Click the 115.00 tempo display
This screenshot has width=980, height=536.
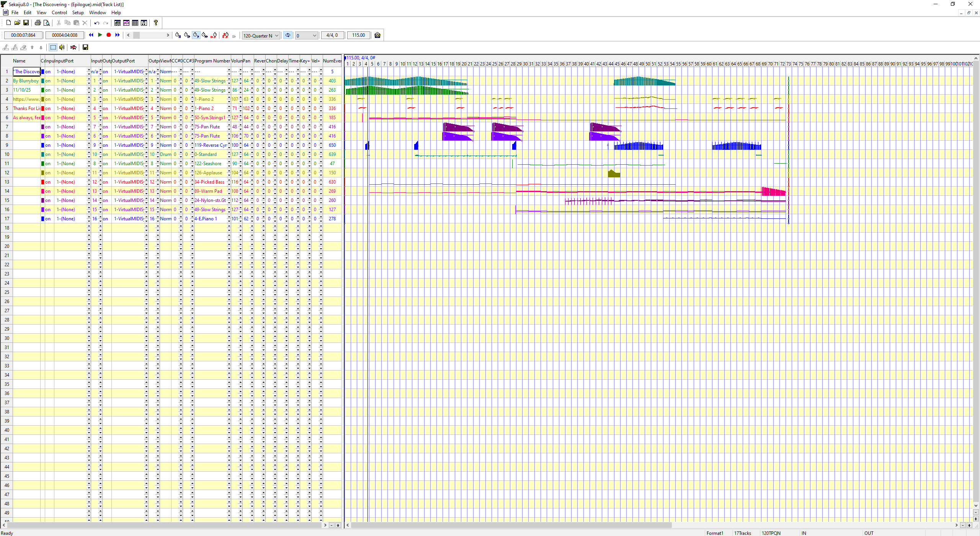[358, 35]
